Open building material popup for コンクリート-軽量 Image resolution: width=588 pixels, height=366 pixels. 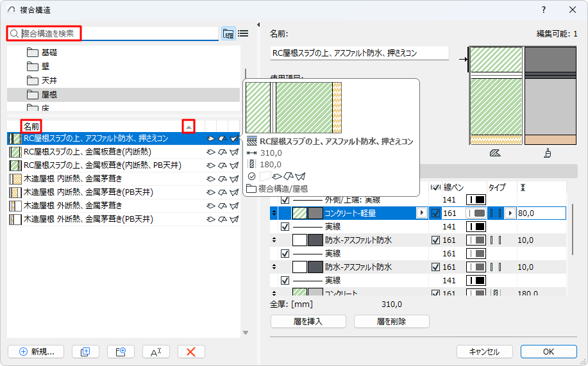pyautogui.click(x=421, y=213)
